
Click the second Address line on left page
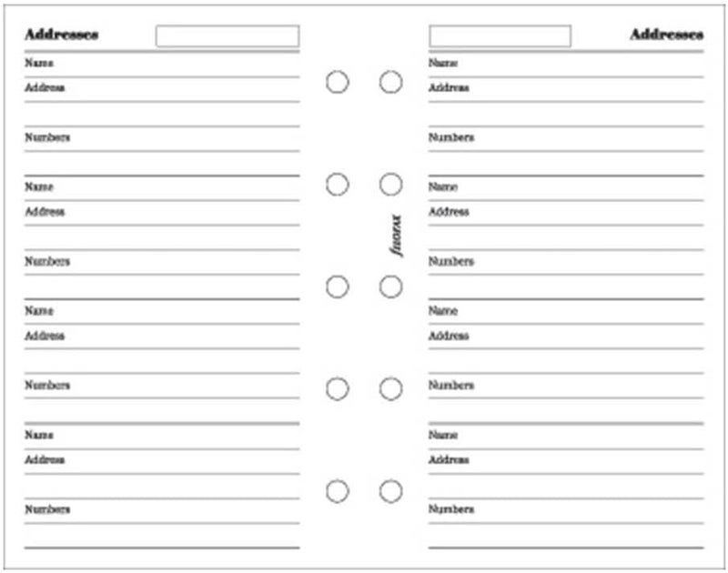coord(162,214)
